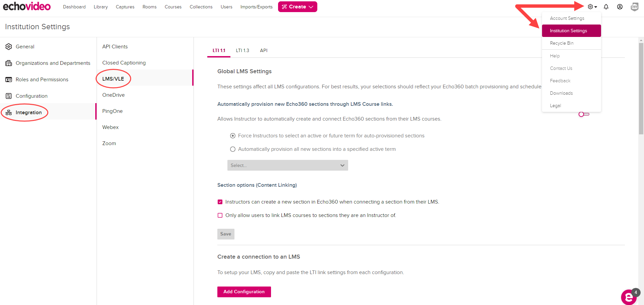This screenshot has width=644, height=305.
Task: Open the settings gear menu
Action: pyautogui.click(x=592, y=7)
